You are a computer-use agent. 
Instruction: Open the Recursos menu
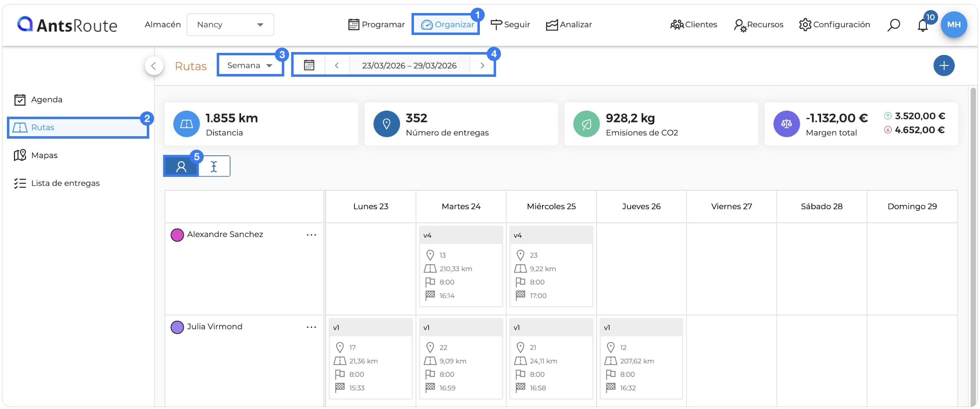pyautogui.click(x=759, y=25)
